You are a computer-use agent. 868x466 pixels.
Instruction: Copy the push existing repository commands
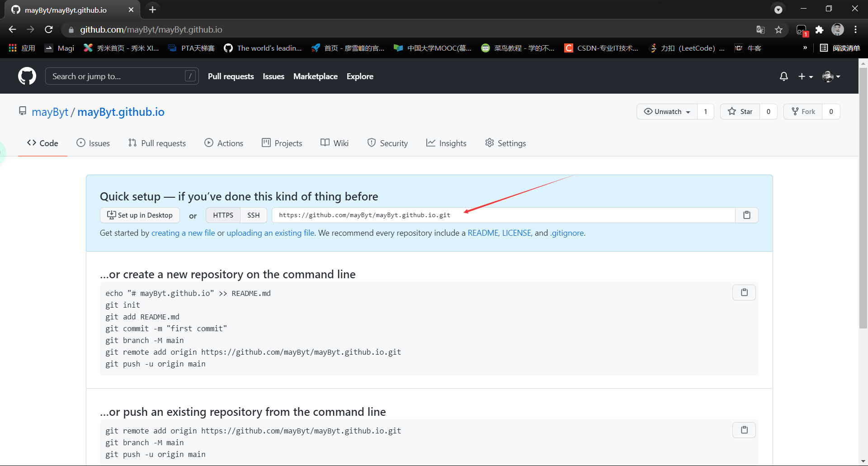point(744,430)
